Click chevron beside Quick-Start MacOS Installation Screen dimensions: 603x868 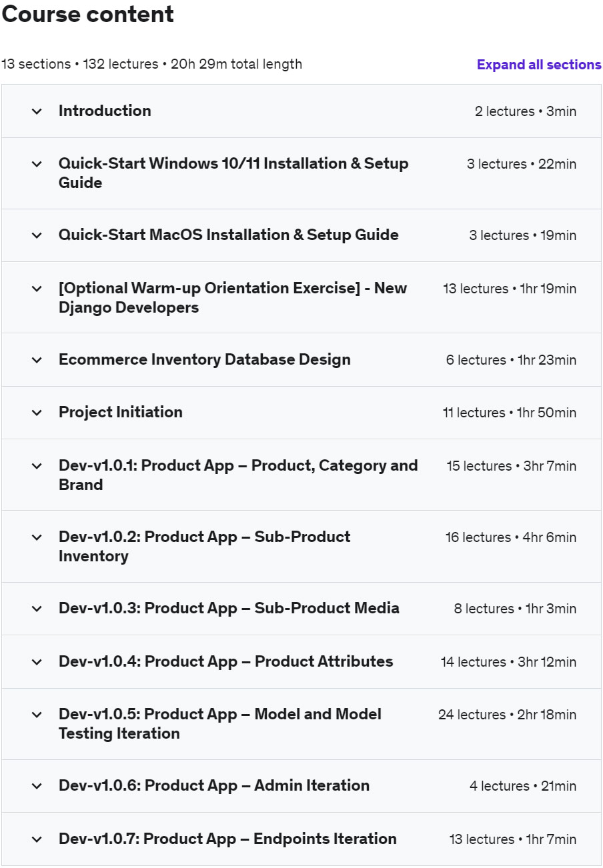pos(37,235)
